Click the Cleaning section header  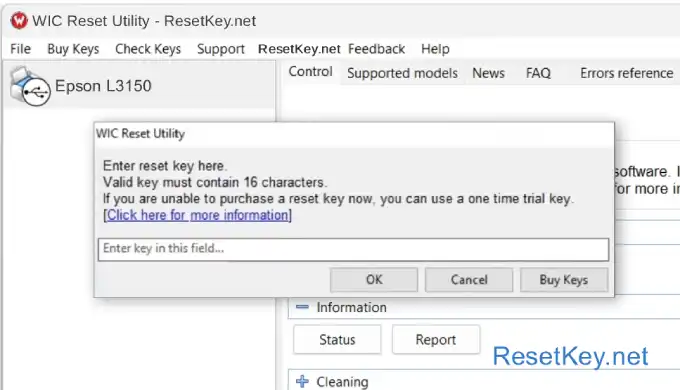coord(484,381)
